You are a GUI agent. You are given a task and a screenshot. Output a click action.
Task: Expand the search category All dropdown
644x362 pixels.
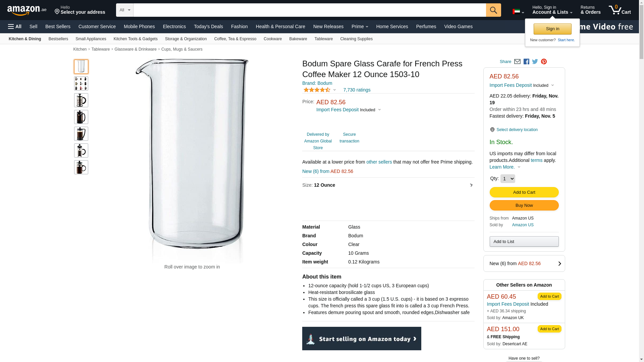[x=125, y=10]
